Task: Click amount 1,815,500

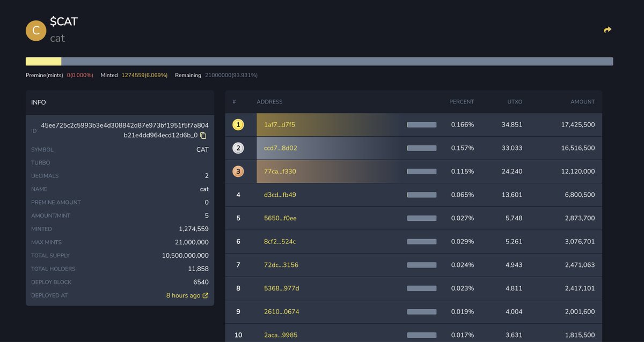Action: tap(580, 335)
